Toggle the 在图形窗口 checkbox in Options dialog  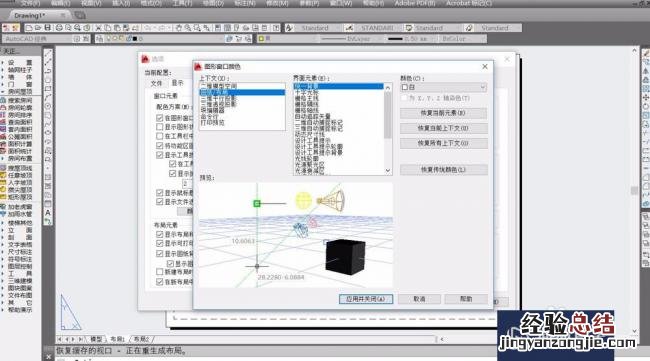coord(160,118)
